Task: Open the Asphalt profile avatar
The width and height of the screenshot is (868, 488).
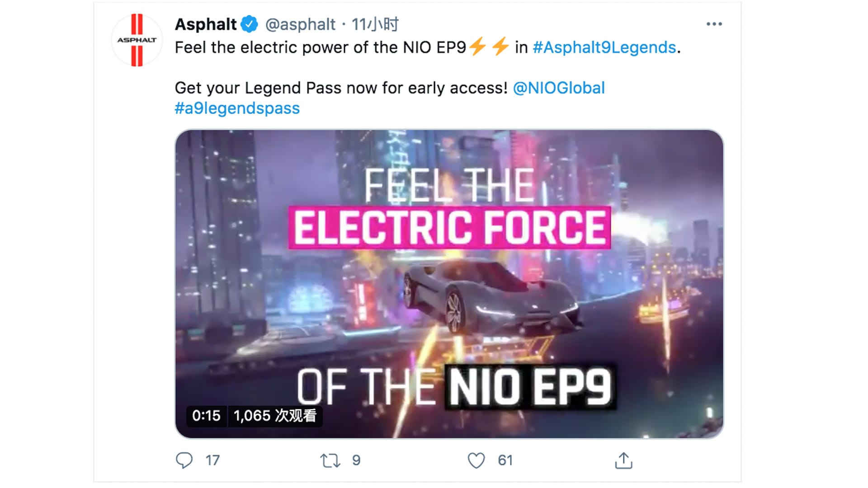Action: pos(137,40)
